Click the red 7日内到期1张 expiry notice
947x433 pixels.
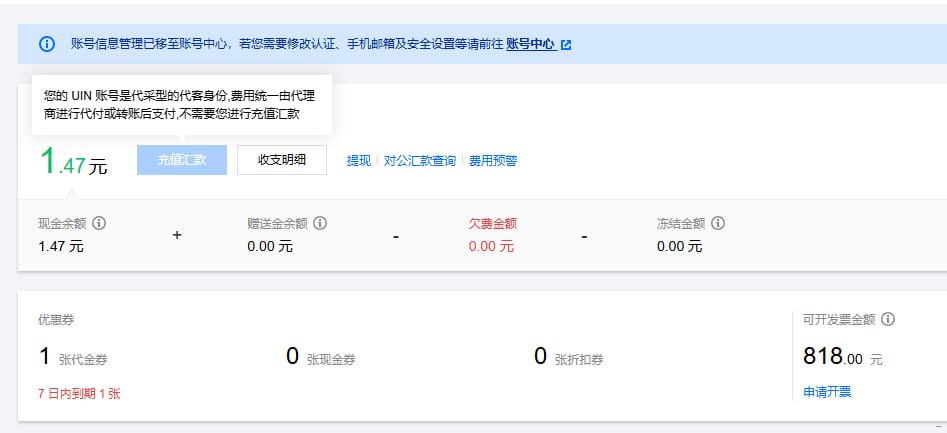79,394
